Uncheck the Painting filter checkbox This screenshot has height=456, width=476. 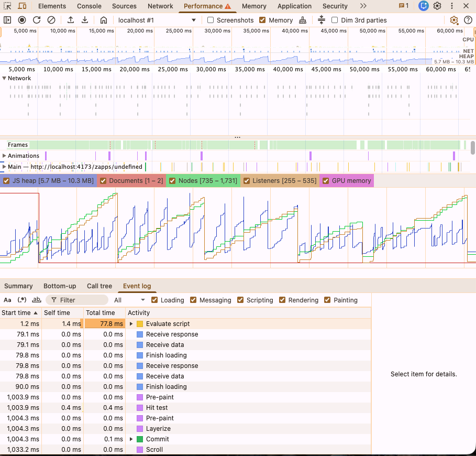[x=327, y=300]
